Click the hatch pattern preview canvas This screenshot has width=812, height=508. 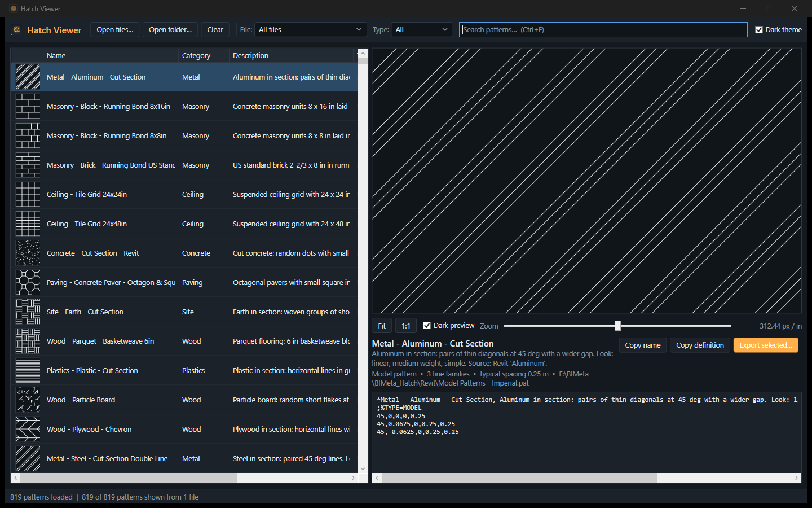[586, 181]
